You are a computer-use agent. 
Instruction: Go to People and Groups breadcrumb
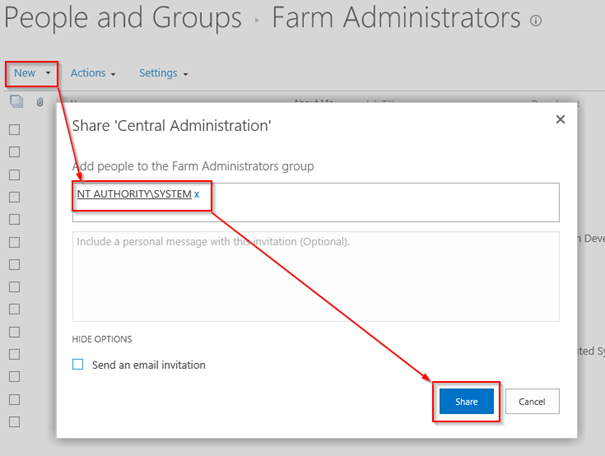click(x=124, y=18)
